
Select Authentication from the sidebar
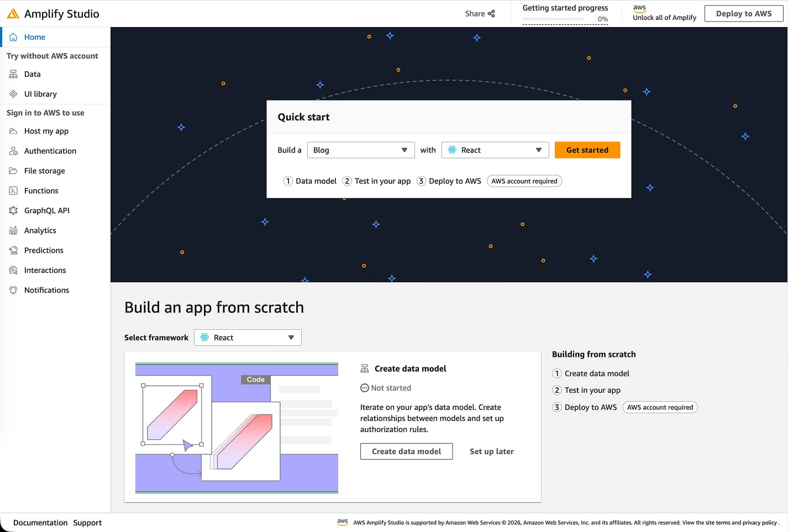click(x=50, y=151)
